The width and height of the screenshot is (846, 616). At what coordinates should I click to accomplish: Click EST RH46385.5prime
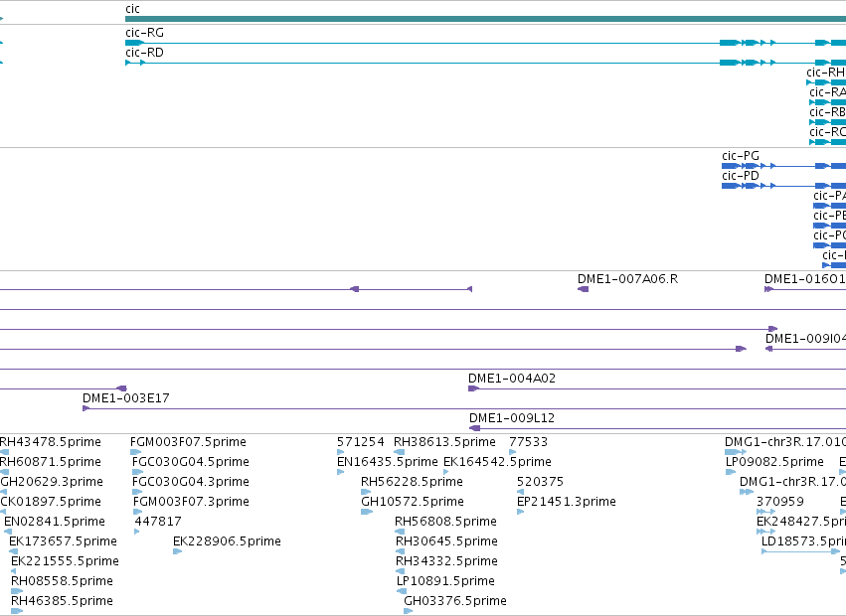pos(62,601)
